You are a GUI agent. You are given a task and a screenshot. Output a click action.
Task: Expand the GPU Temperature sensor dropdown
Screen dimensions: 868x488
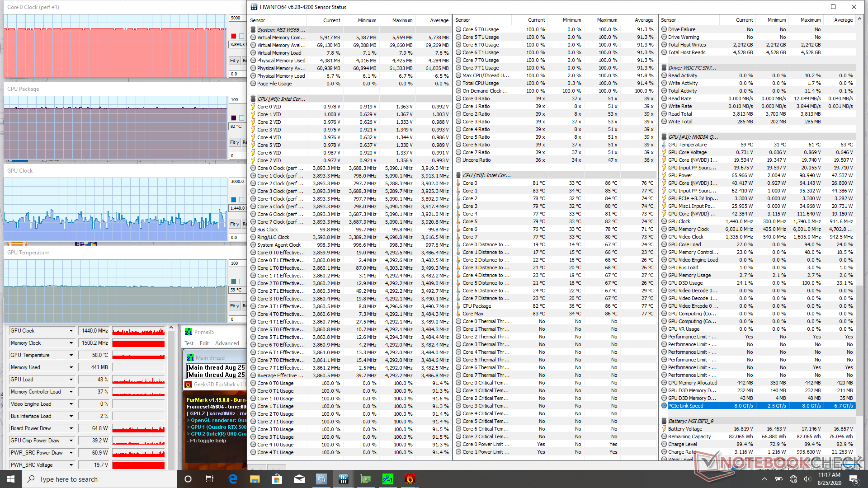point(71,355)
